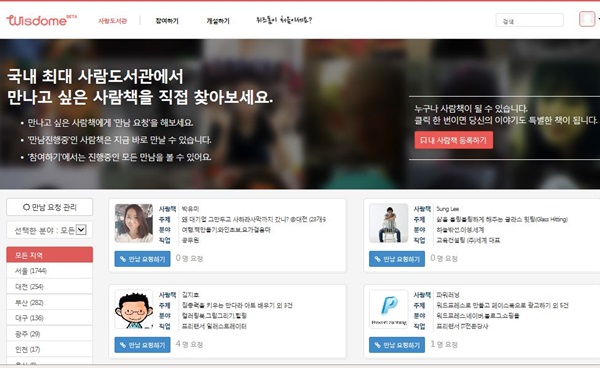Viewport: 600px width, 368px height.
Task: Filter by 대구 (136) region
Action: 50,318
